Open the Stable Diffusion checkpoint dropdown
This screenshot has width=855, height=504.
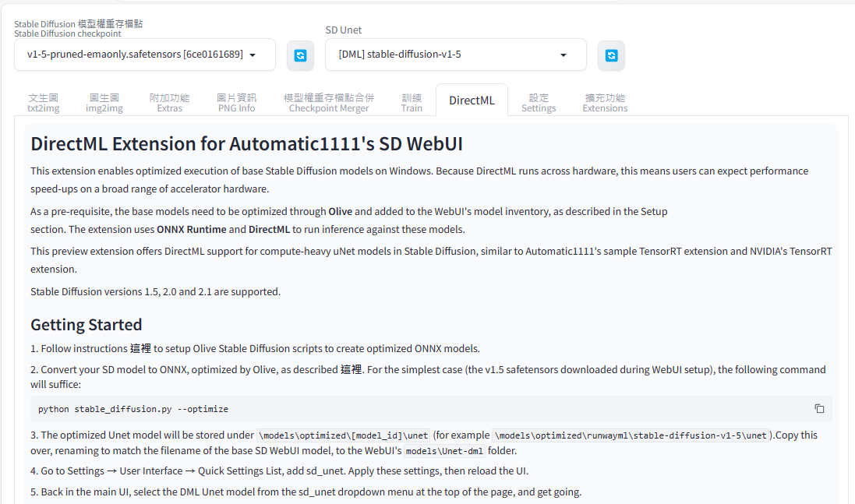click(x=144, y=55)
